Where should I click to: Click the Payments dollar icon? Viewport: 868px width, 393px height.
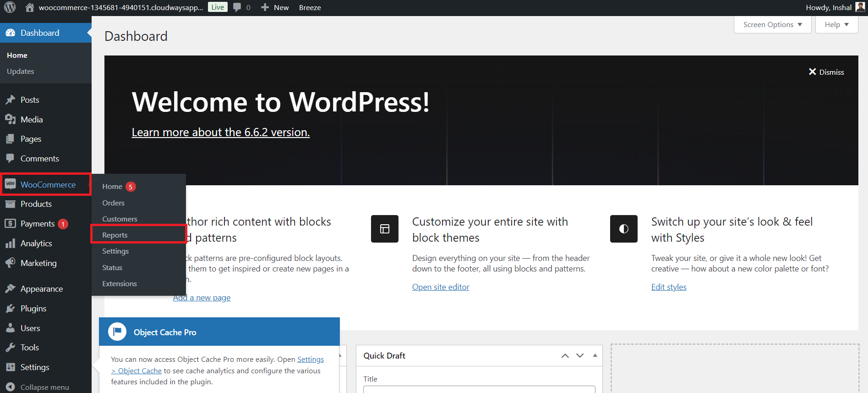[x=10, y=223]
